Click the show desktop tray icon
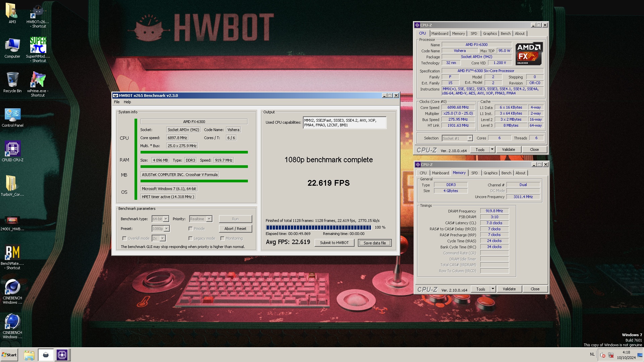Screen dimensions: 644x362 click(x=640, y=355)
